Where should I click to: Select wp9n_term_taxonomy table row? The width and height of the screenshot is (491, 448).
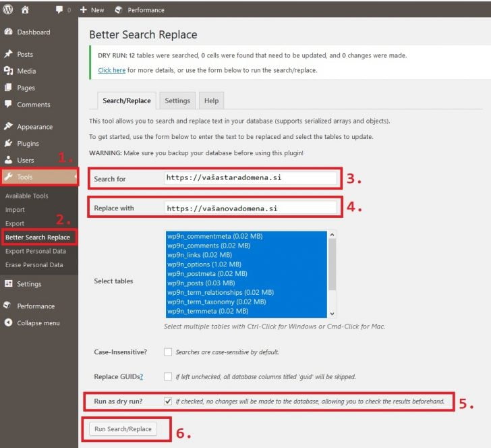coord(246,302)
